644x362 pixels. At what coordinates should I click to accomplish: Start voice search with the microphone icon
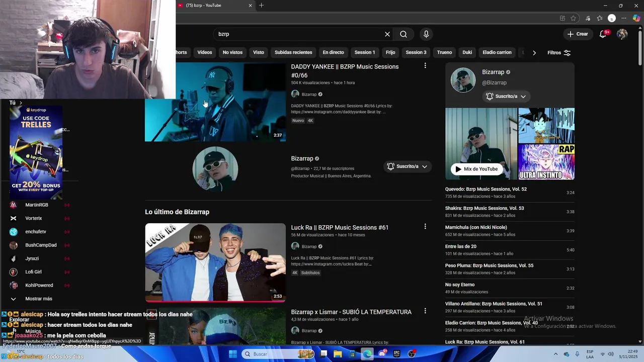point(426,34)
